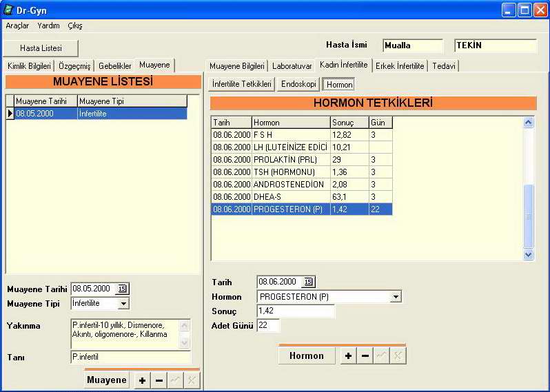Image resolution: width=550 pixels, height=392 pixels.
Task: Open the Araçlar menu
Action: click(17, 25)
